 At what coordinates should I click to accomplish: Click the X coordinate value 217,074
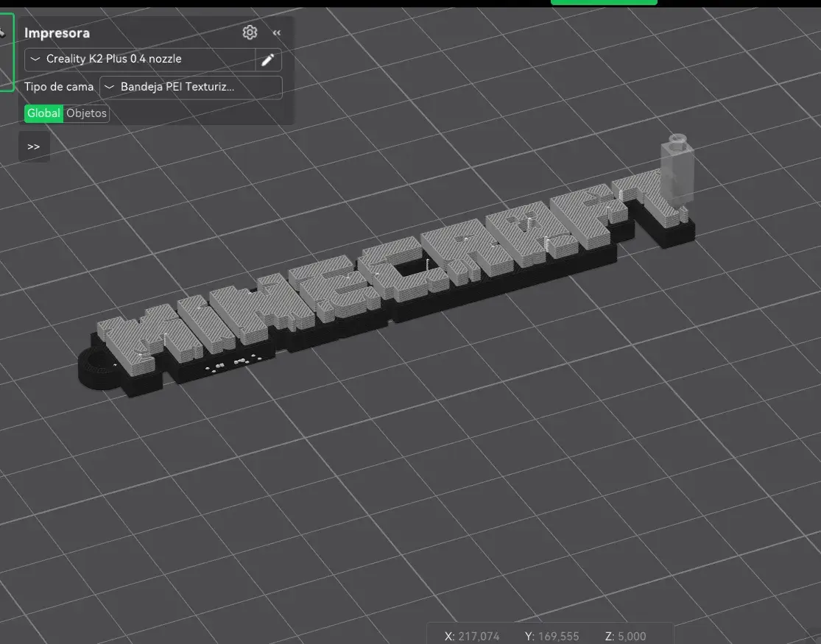tap(478, 636)
